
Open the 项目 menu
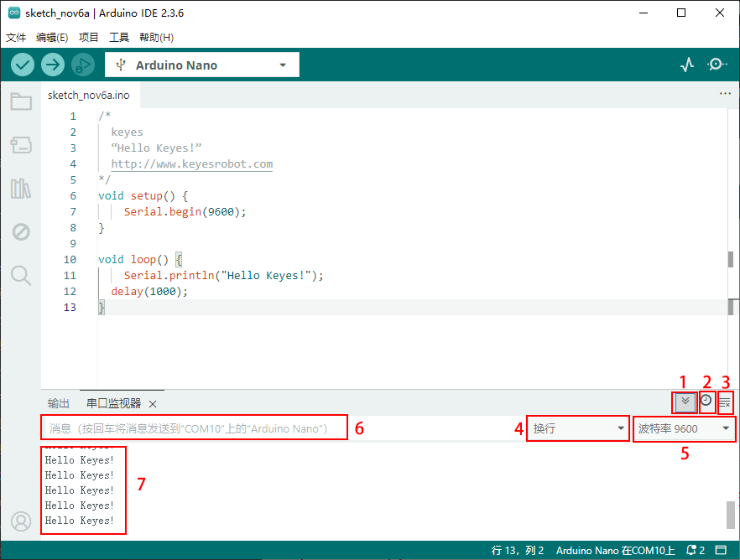tap(88, 37)
